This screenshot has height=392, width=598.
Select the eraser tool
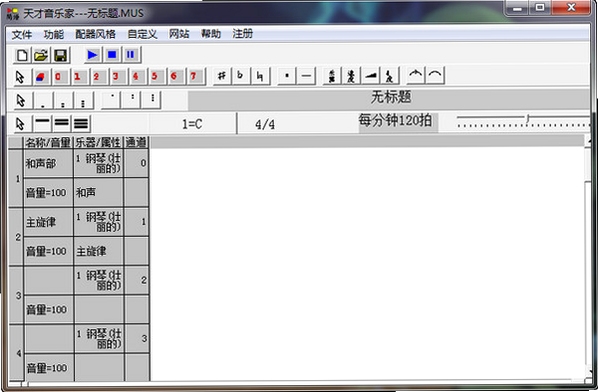[40, 77]
